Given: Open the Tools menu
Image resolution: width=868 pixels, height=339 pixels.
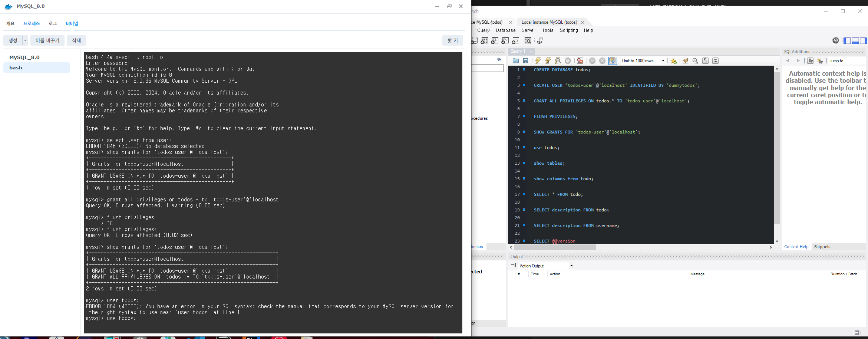Looking at the screenshot, I should (x=548, y=30).
